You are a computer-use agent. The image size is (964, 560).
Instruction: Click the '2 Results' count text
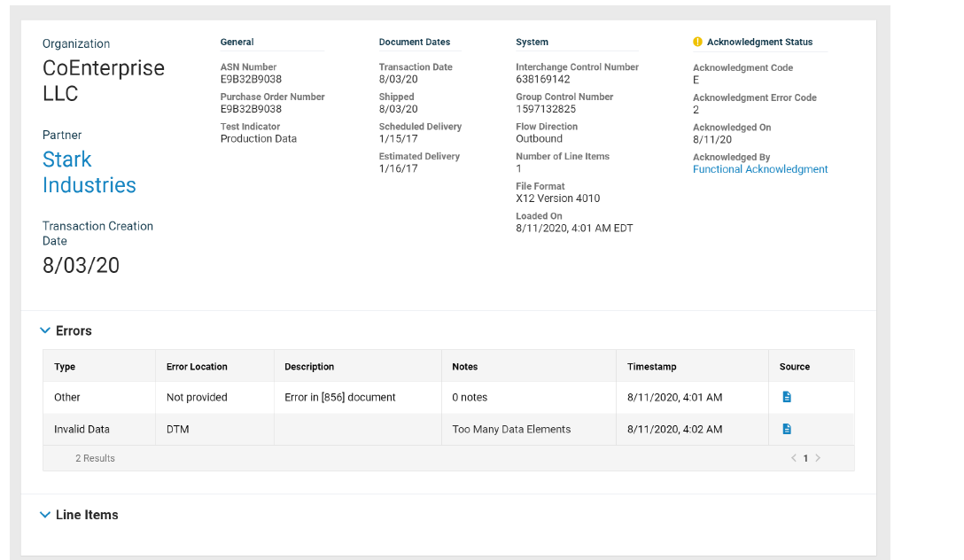[96, 458]
